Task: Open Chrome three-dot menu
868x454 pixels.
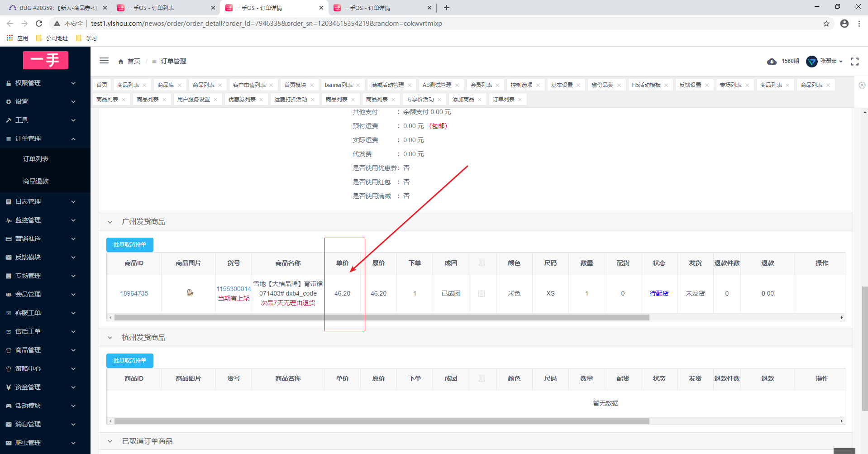Action: 859,24
